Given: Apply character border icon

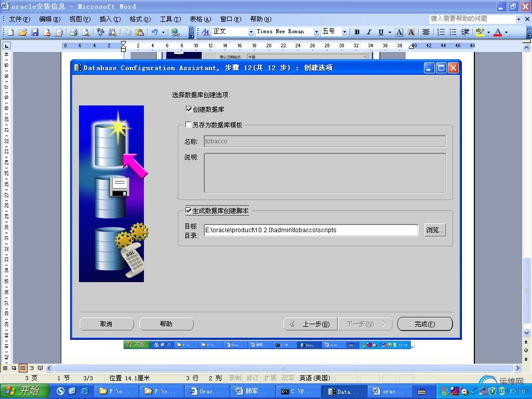Looking at the screenshot, I should pyautogui.click(x=399, y=32).
